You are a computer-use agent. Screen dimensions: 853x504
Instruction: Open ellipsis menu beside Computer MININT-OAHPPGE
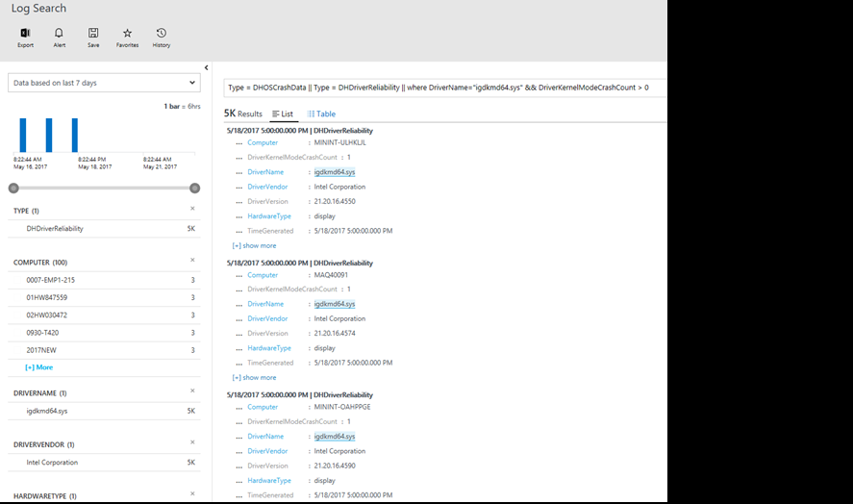(x=238, y=408)
